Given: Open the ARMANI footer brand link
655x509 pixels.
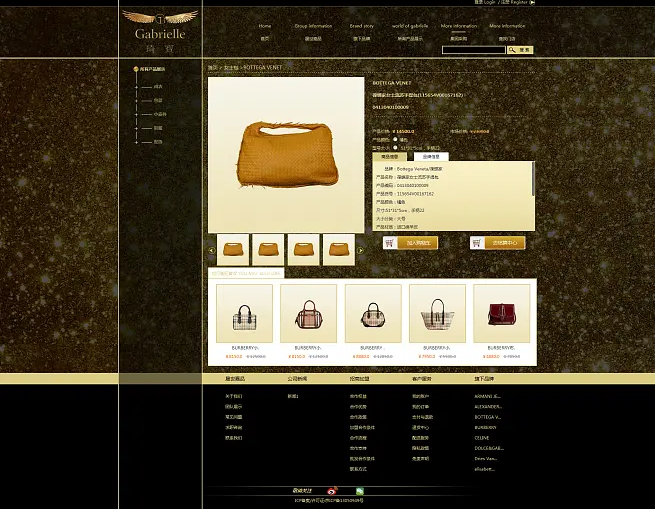Looking at the screenshot, I should pyautogui.click(x=487, y=396).
